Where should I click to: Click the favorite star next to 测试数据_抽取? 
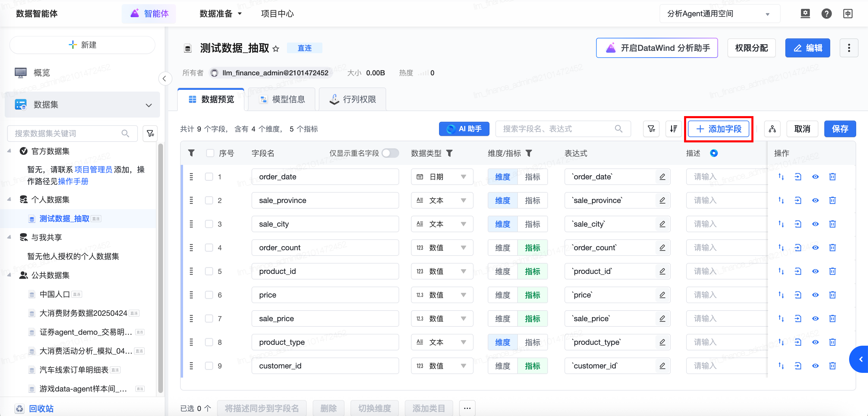click(x=276, y=49)
